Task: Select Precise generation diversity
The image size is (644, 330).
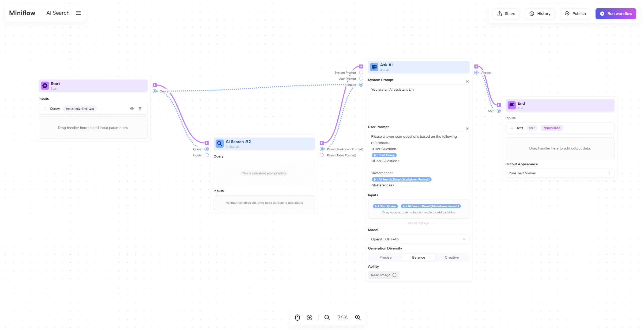Action: coord(385,257)
